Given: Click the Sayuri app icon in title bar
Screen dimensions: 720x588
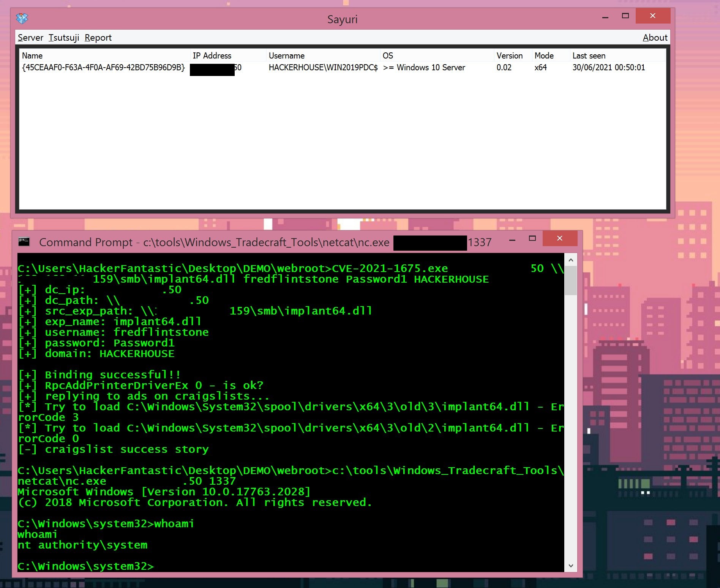Looking at the screenshot, I should click(x=22, y=17).
